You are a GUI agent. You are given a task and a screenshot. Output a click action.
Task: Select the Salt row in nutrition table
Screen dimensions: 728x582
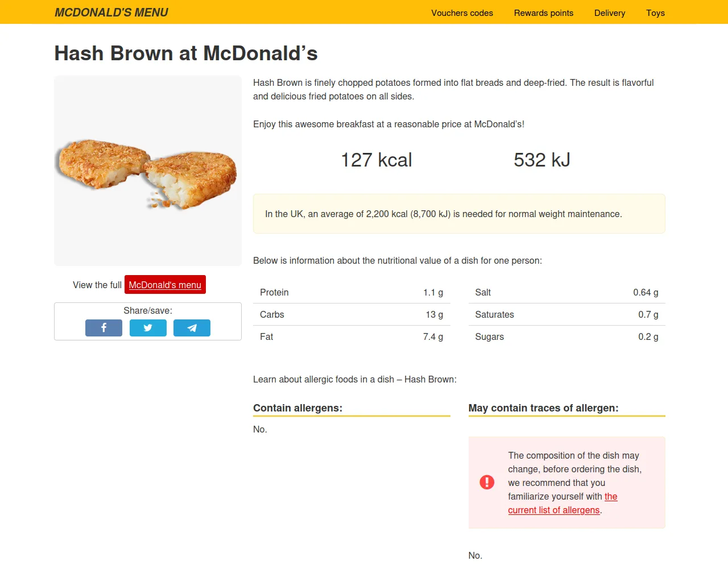(566, 293)
